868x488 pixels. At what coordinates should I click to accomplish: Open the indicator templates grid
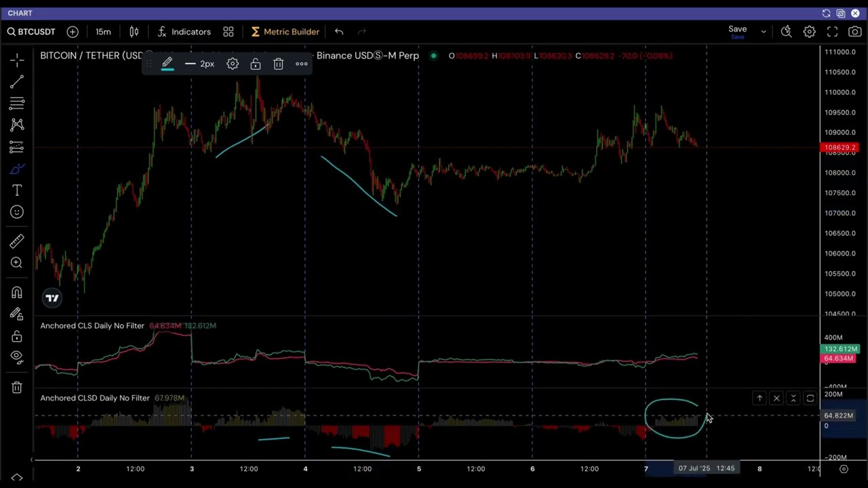[x=229, y=32]
